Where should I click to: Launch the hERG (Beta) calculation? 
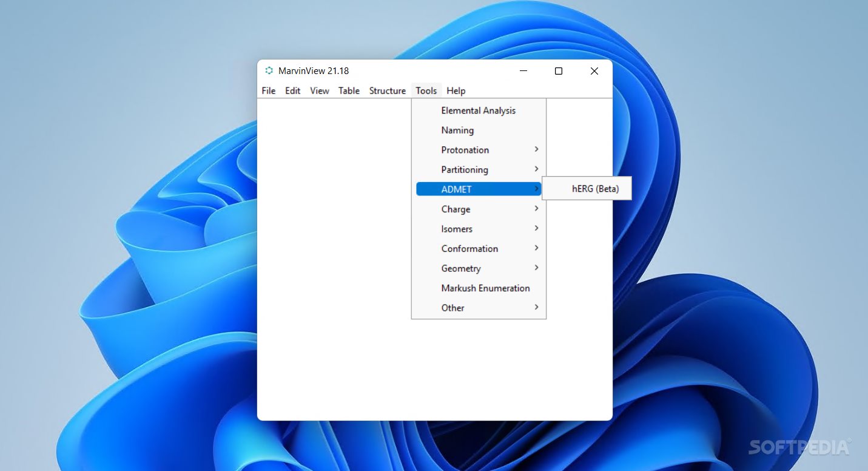point(587,188)
